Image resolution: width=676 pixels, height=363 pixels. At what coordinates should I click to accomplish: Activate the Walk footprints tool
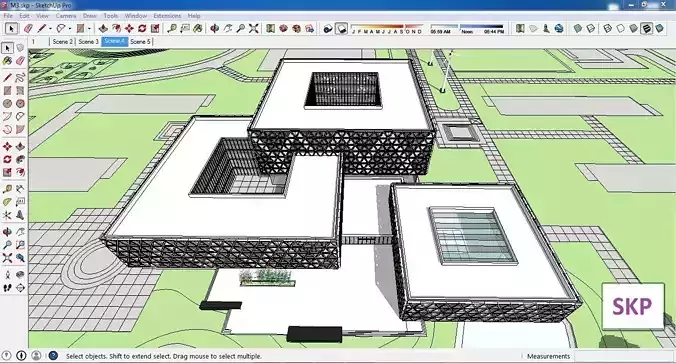point(7,288)
